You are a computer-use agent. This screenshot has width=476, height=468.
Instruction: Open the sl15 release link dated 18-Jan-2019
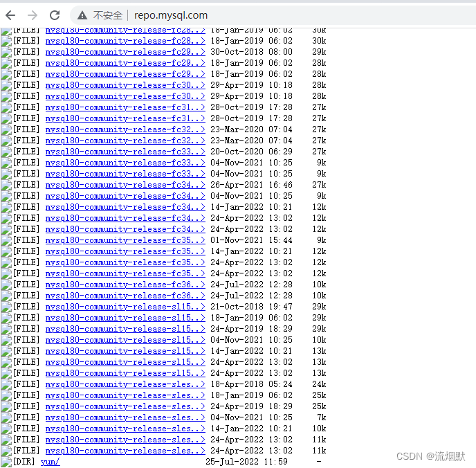click(x=125, y=318)
